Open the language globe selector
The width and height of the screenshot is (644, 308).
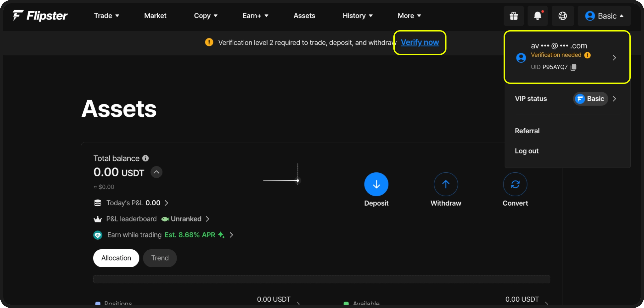pos(563,16)
